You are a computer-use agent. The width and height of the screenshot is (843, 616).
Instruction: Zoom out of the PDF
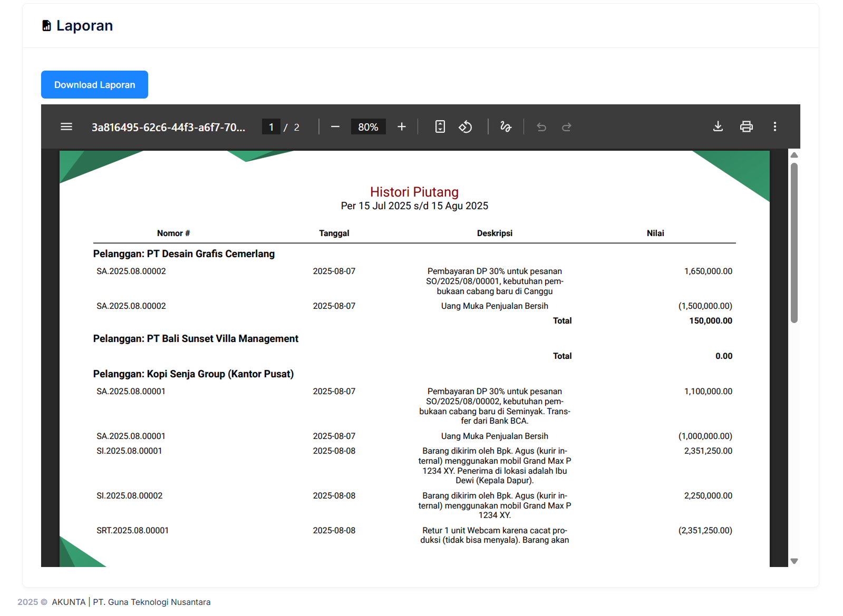coord(335,127)
